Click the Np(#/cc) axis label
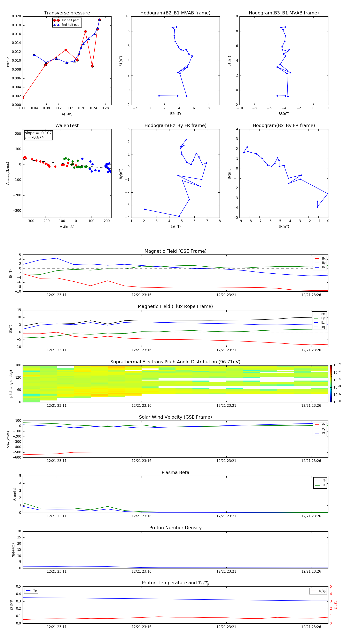The image size is (351, 644). coord(13,550)
